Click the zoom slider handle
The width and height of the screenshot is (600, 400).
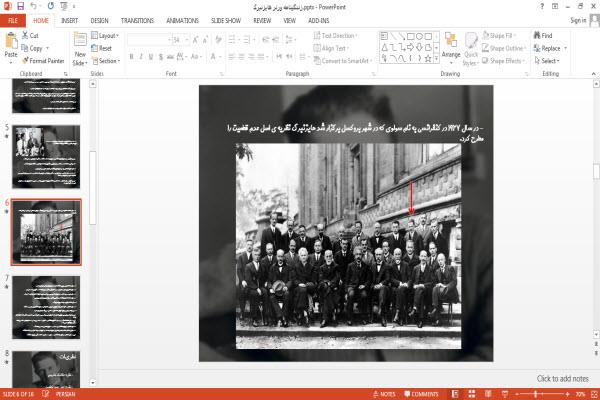pyautogui.click(x=535, y=394)
